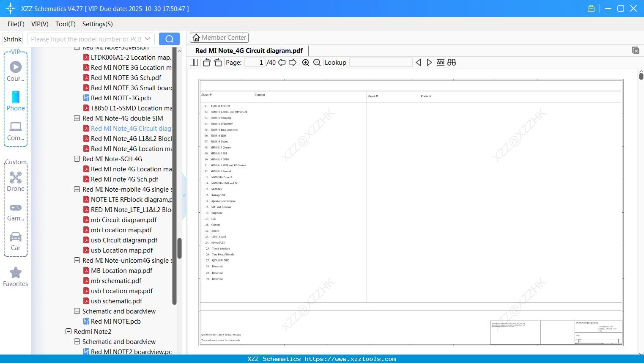Open RED MI Note_LTE_L1&L2 Block file
This screenshot has width=644, height=363.
pyautogui.click(x=127, y=210)
